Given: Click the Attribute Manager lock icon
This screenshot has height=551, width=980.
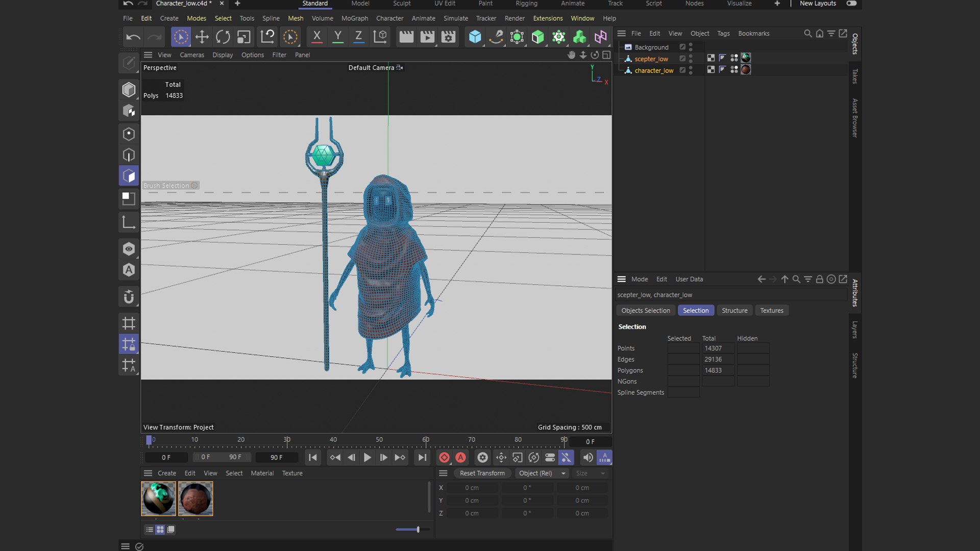Looking at the screenshot, I should click(x=819, y=279).
